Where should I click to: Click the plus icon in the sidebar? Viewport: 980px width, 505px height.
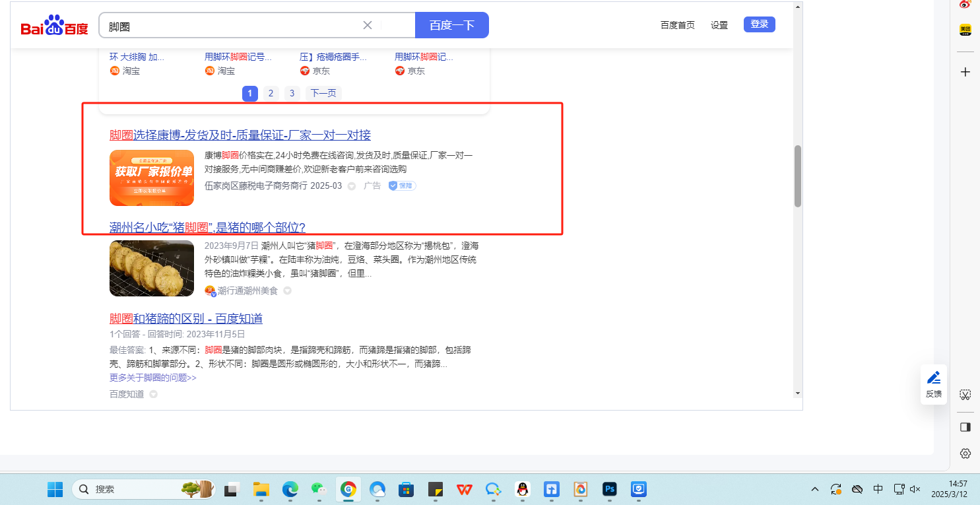(965, 72)
